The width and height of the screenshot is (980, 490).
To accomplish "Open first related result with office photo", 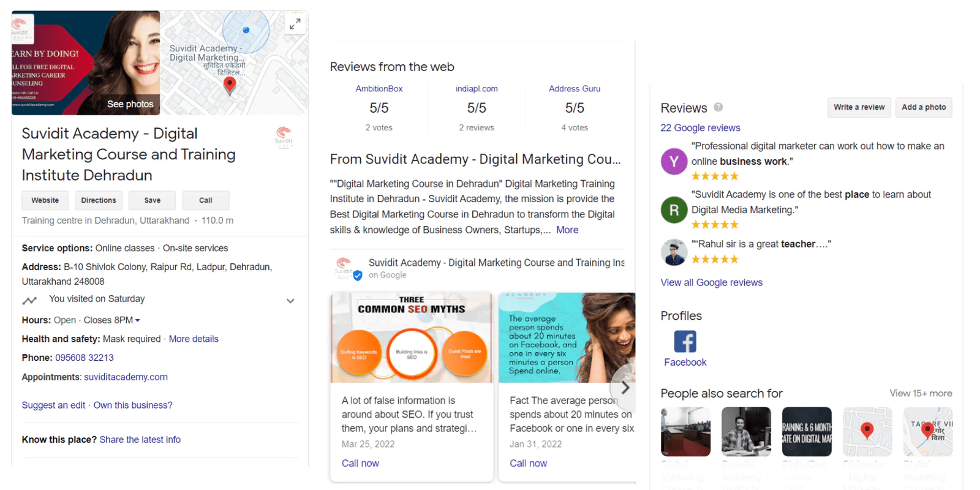I will 685,432.
